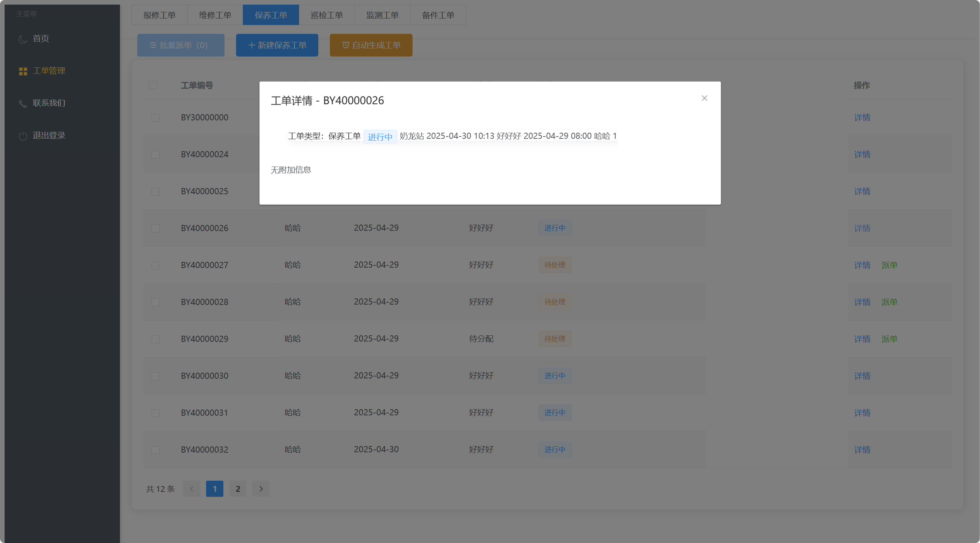Switch to the 备件工单 tab
Viewport: 980px width, 543px height.
pos(438,15)
